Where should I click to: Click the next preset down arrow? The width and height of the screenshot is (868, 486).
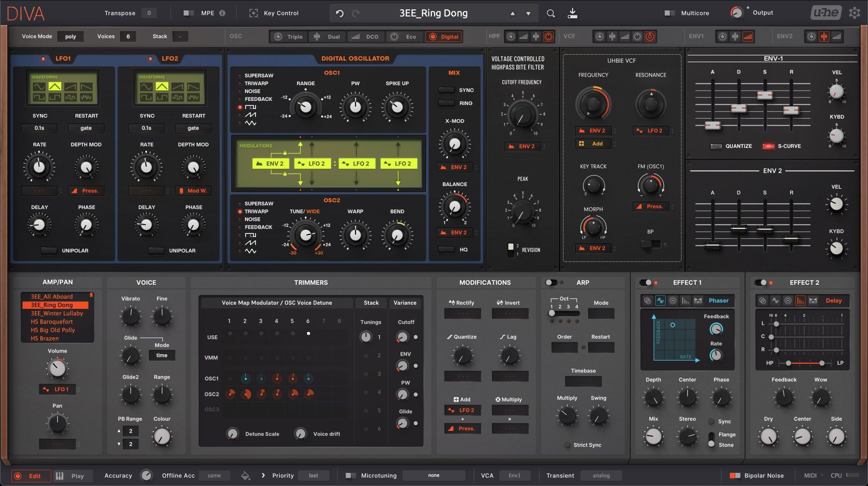coord(528,14)
